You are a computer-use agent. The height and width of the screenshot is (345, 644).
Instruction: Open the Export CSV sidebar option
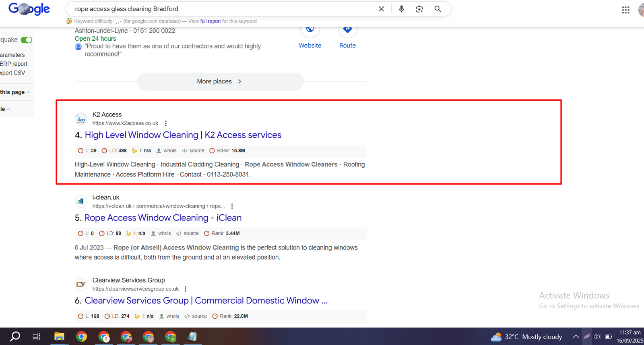coord(12,73)
